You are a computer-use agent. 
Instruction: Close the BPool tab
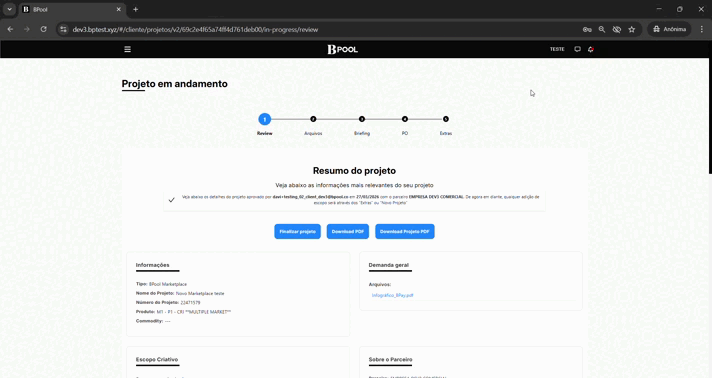pos(119,9)
